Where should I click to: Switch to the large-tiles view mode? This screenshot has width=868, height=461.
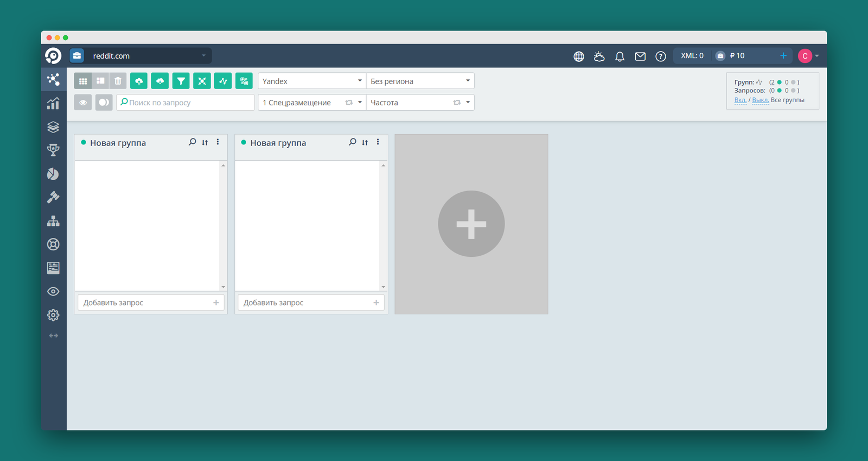click(x=100, y=81)
